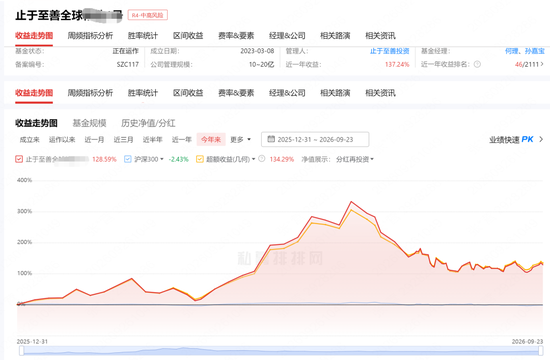The width and height of the screenshot is (550, 360).
Task: Toggle the 沪深300 benchmark checkbox
Action: [x=128, y=159]
